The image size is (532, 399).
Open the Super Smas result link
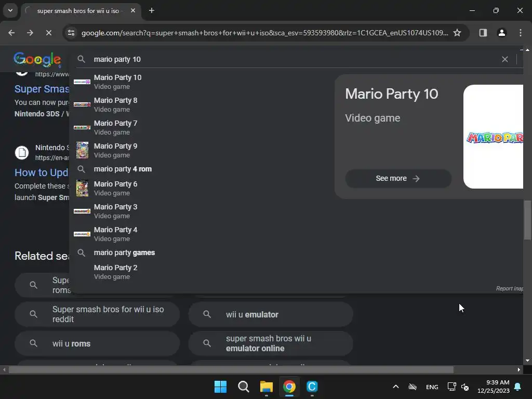tap(42, 88)
